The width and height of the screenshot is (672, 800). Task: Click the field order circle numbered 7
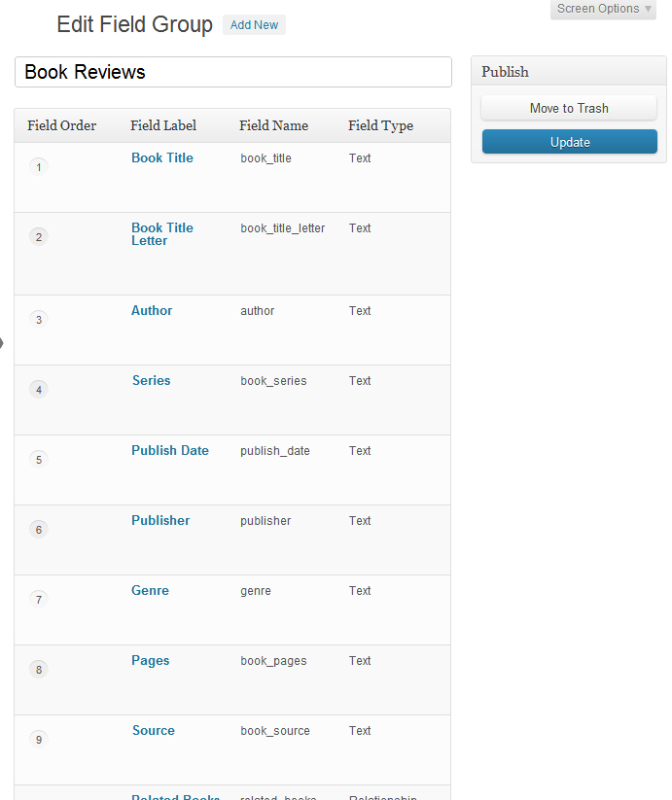click(39, 600)
